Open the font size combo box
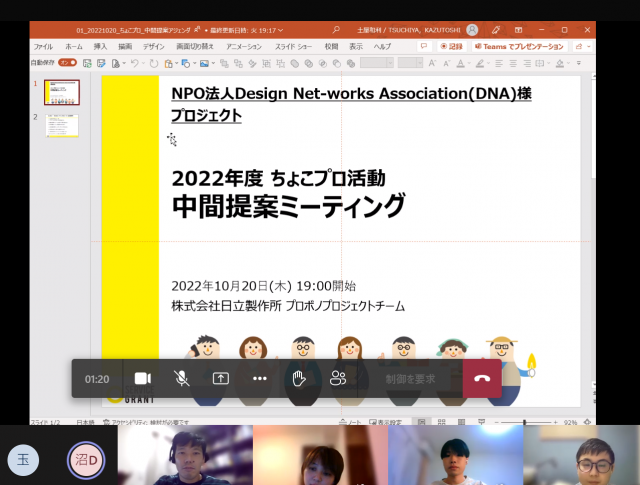 (x=410, y=63)
